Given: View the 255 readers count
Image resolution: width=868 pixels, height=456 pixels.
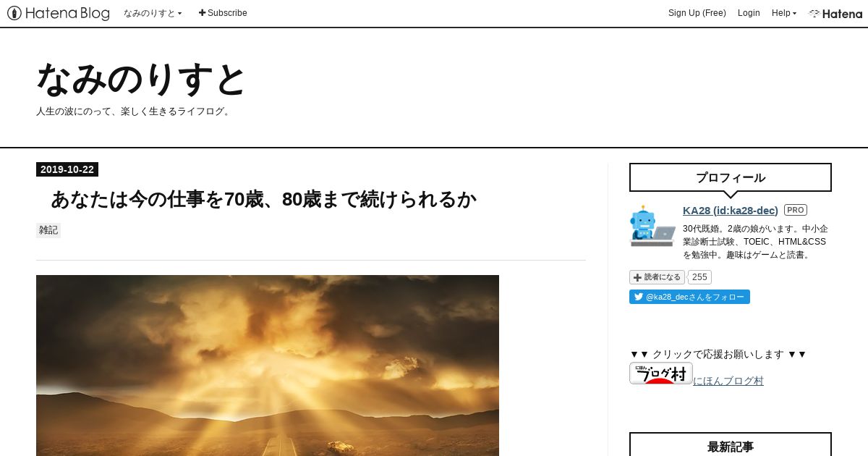Looking at the screenshot, I should (699, 277).
